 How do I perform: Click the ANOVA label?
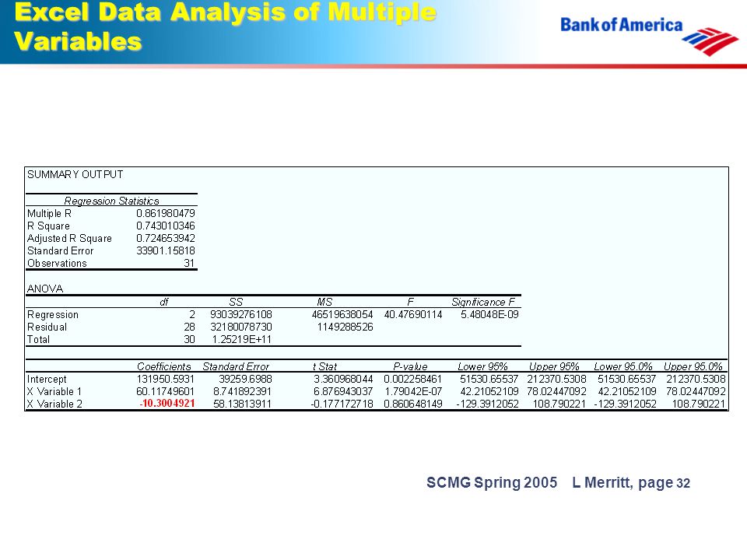tap(45, 289)
